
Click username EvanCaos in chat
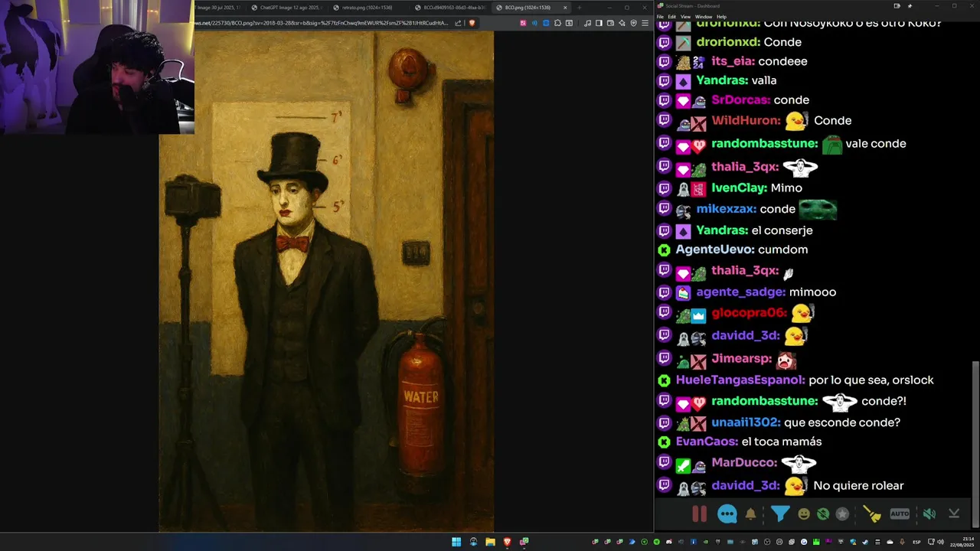(707, 442)
